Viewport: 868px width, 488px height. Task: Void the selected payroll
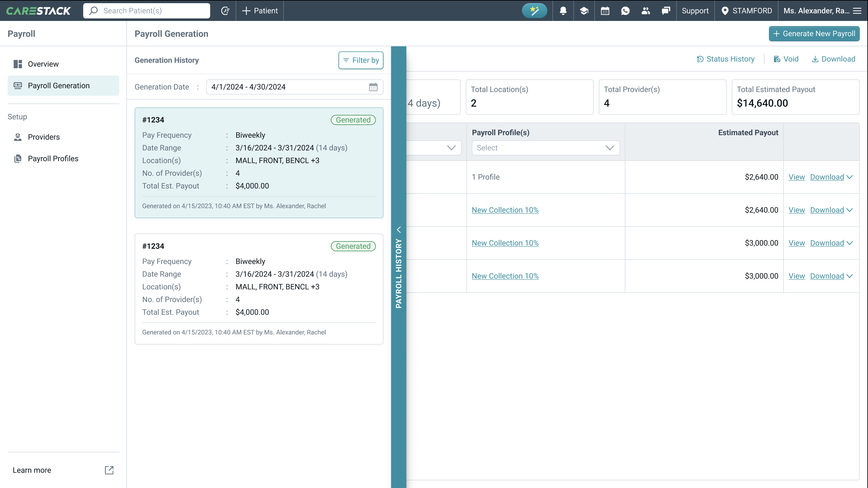coord(786,59)
